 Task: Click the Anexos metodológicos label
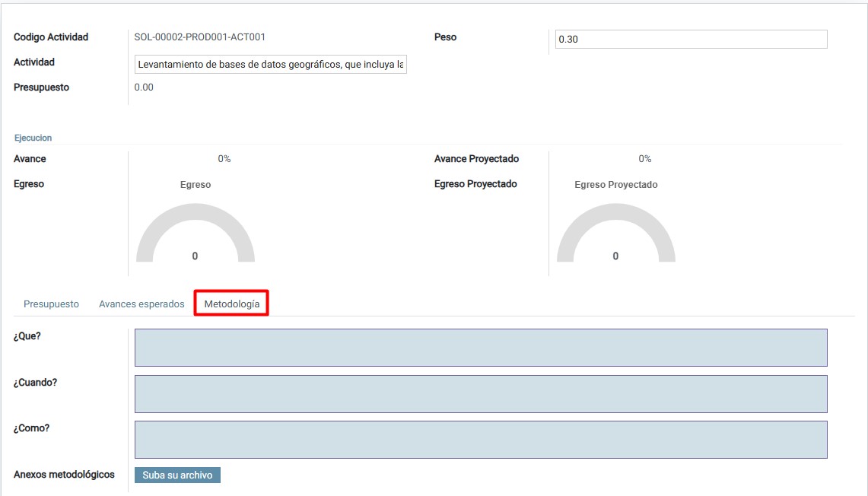tap(64, 475)
